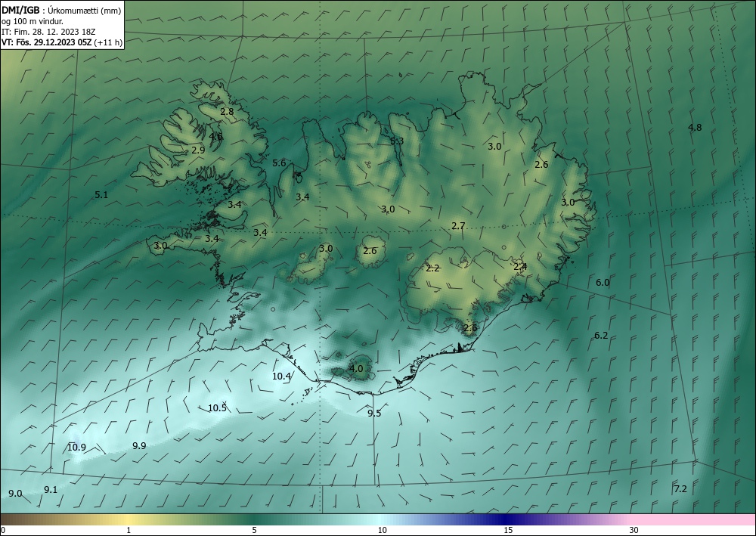Click the 10 tick on the color legend
This screenshot has width=756, height=536.
pyautogui.click(x=383, y=530)
